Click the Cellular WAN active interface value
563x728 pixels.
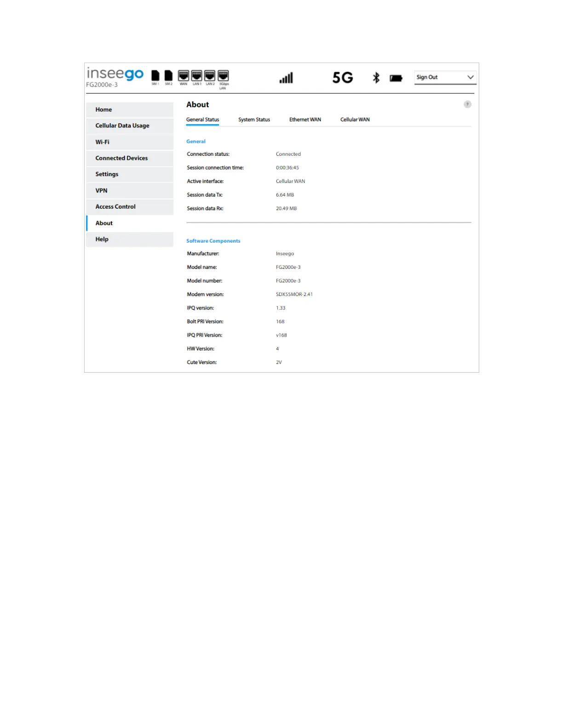pyautogui.click(x=290, y=182)
